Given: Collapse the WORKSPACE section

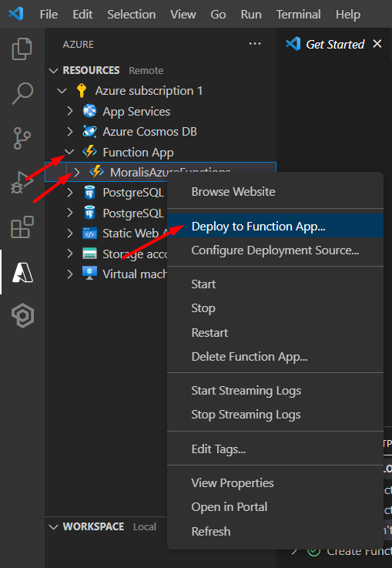Looking at the screenshot, I should (54, 526).
